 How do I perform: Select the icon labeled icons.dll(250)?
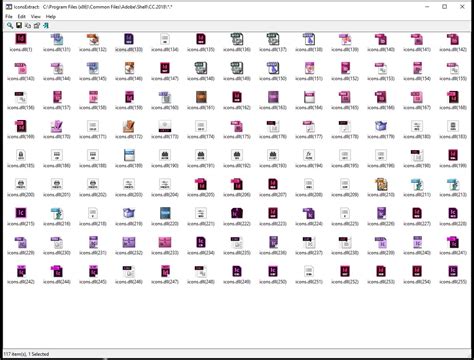[x=273, y=271]
